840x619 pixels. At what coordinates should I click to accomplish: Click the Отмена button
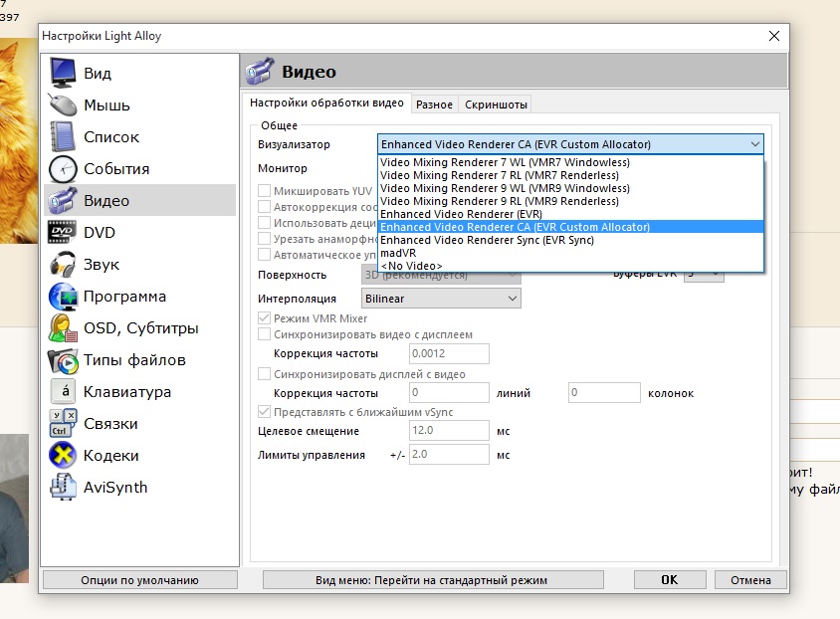[750, 580]
